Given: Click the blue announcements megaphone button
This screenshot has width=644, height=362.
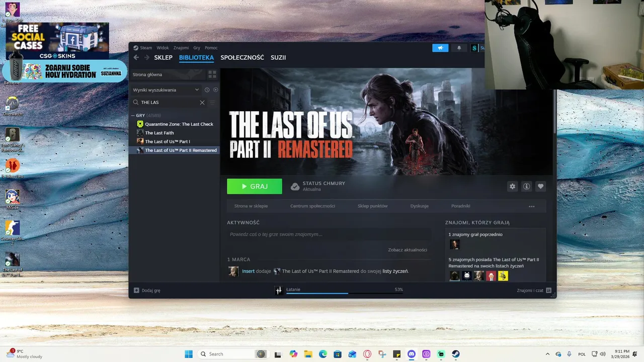Looking at the screenshot, I should pyautogui.click(x=440, y=48).
